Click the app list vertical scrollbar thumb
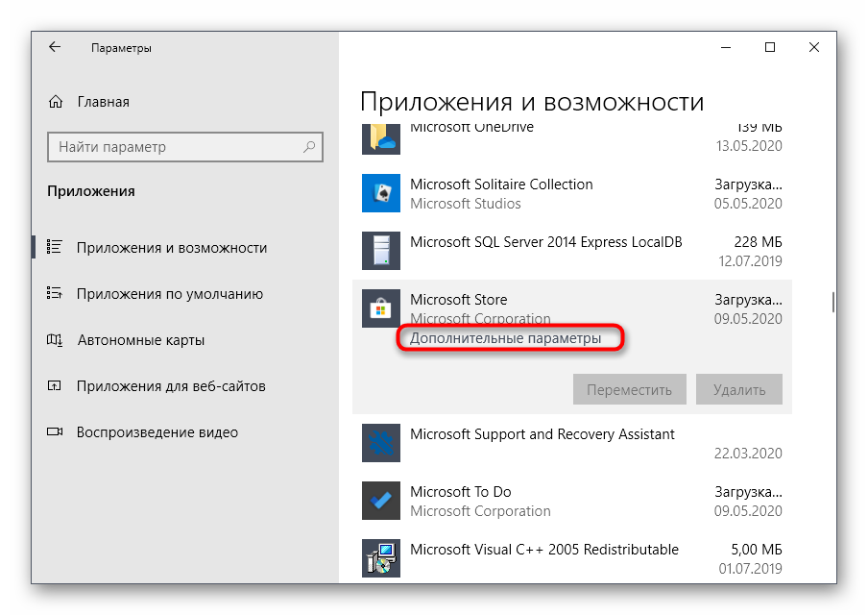Image resolution: width=868 pixels, height=615 pixels. point(832,302)
